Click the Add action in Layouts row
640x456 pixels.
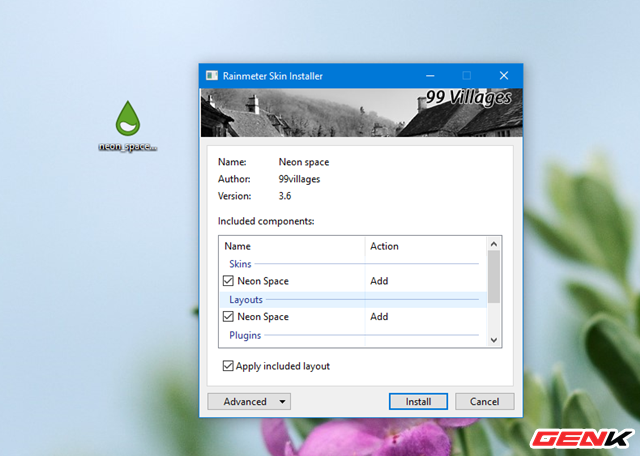tap(379, 316)
